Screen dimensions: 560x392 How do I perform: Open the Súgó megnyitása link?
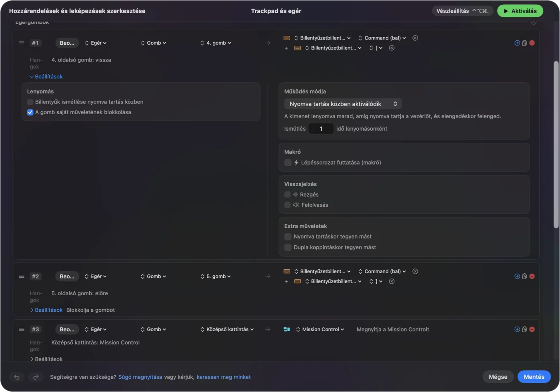[140, 377]
